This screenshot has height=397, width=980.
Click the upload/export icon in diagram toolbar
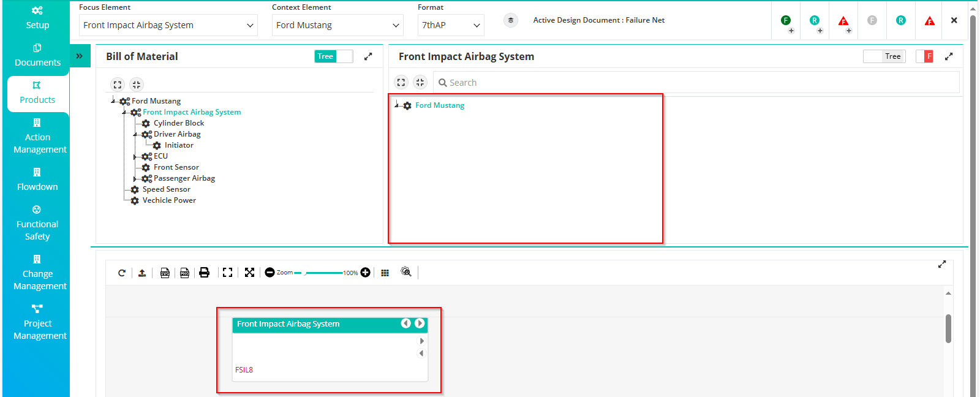pyautogui.click(x=142, y=273)
